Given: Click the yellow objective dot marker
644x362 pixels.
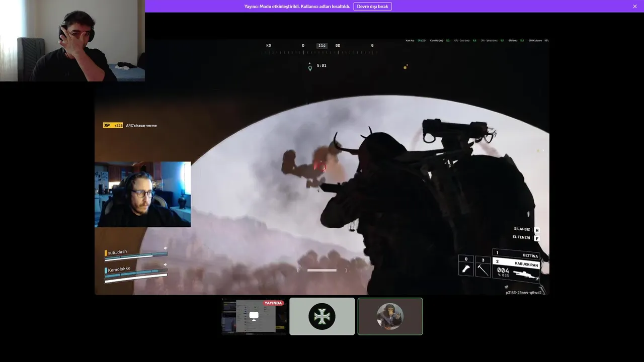Looking at the screenshot, I should (x=405, y=67).
